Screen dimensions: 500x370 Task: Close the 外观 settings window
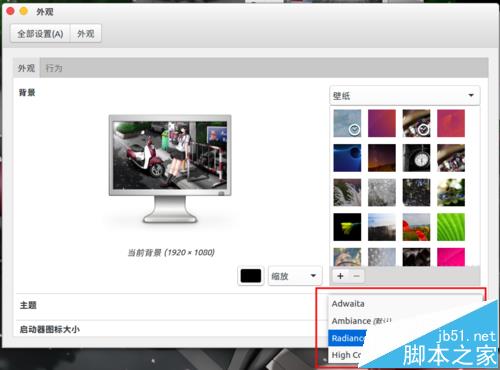(x=10, y=11)
